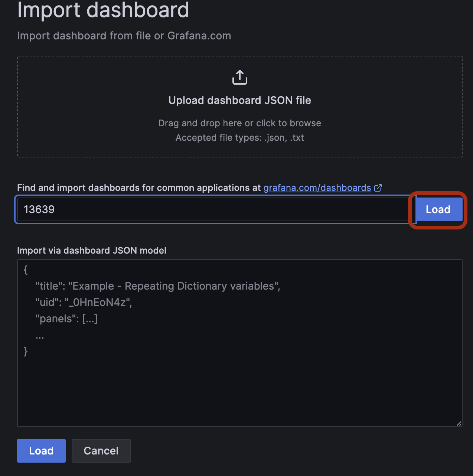Viewport: 473px width, 476px height.
Task: Click the external link icon beside grafana.com/dashboards
Action: (x=378, y=188)
